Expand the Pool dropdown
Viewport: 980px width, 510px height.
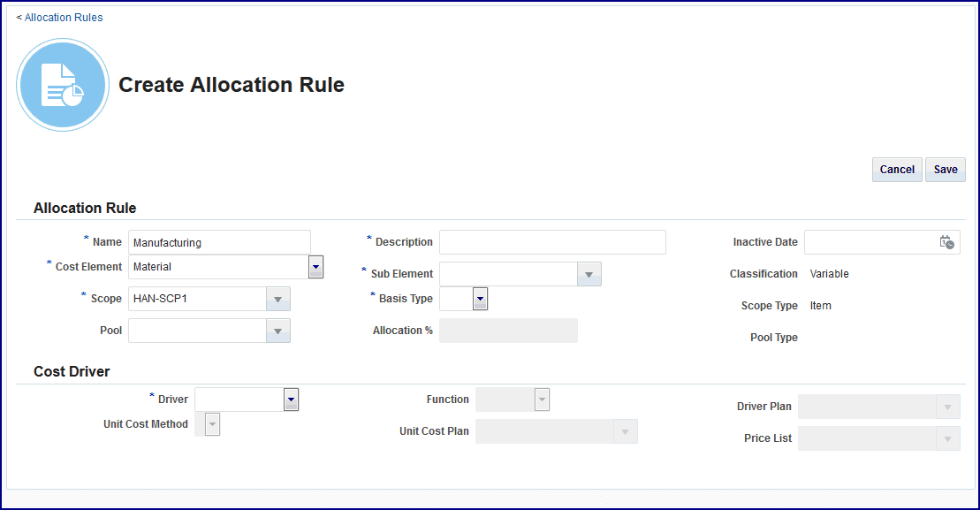[x=277, y=331]
